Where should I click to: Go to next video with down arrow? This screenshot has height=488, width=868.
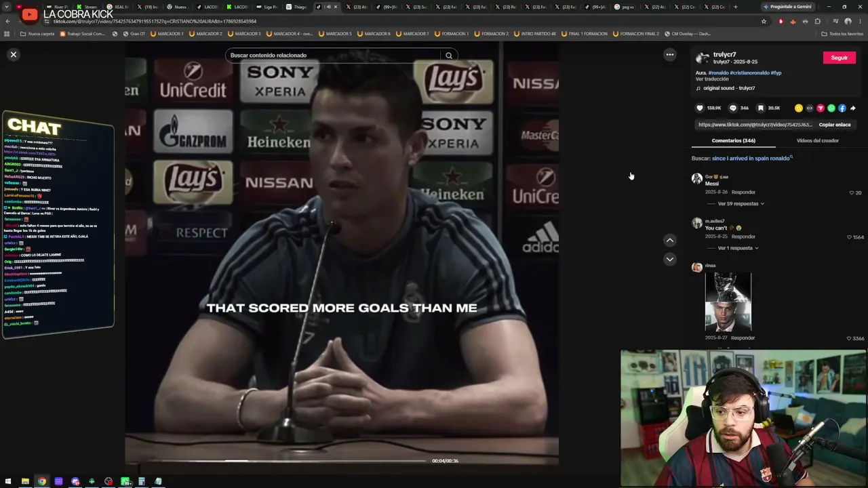[670, 259]
